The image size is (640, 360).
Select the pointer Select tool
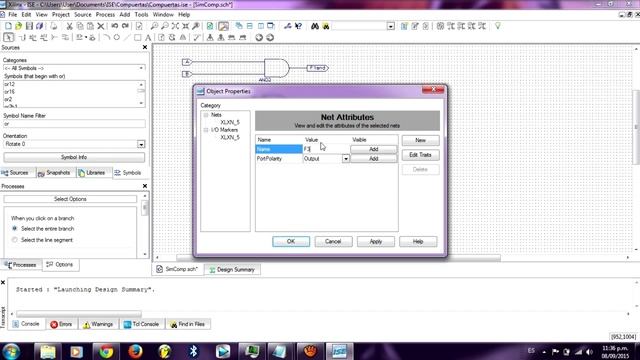[x=9, y=38]
